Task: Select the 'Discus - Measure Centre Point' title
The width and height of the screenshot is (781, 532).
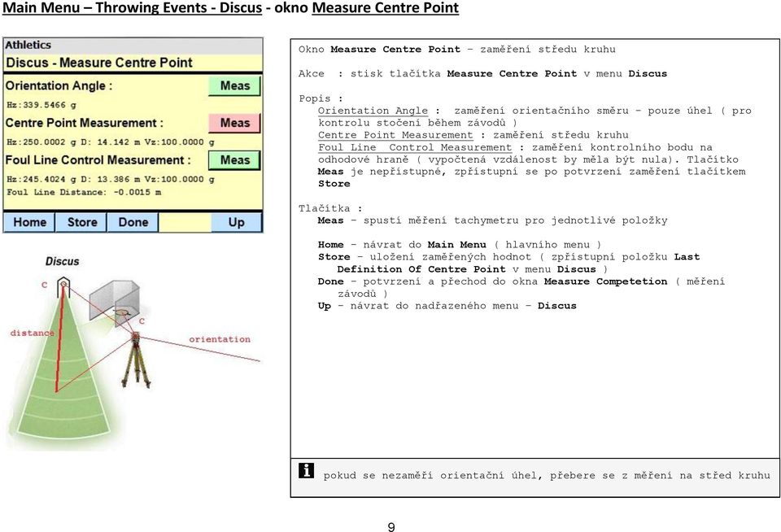Action: tap(98, 63)
